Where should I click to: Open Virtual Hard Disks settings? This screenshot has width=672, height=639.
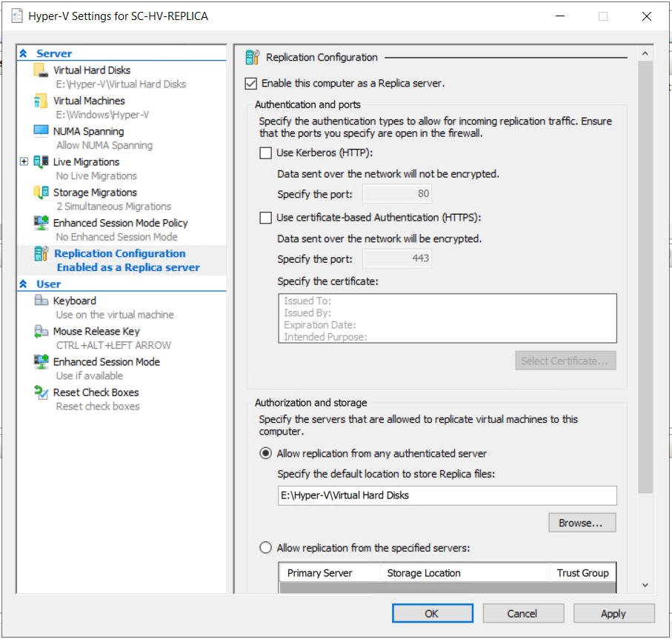(92, 70)
